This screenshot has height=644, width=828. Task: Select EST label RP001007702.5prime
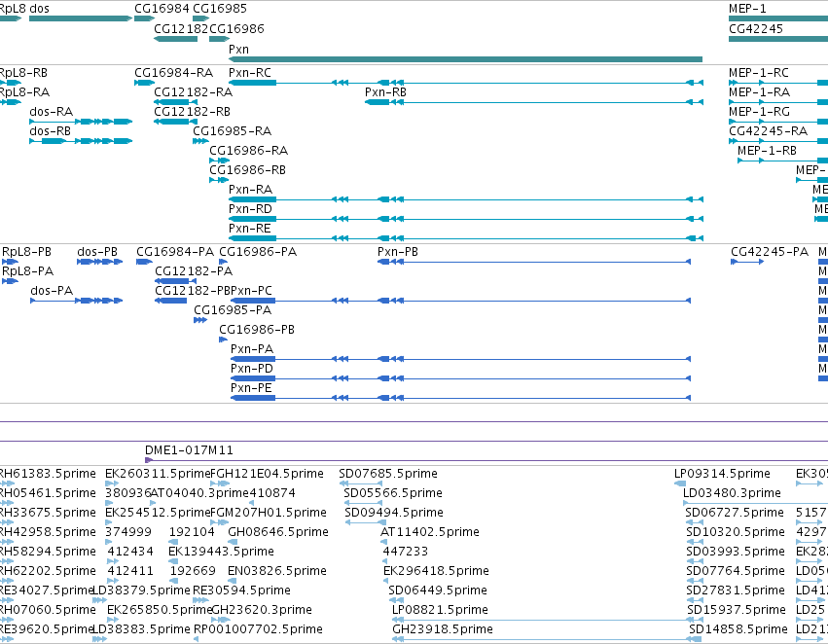pos(258,629)
